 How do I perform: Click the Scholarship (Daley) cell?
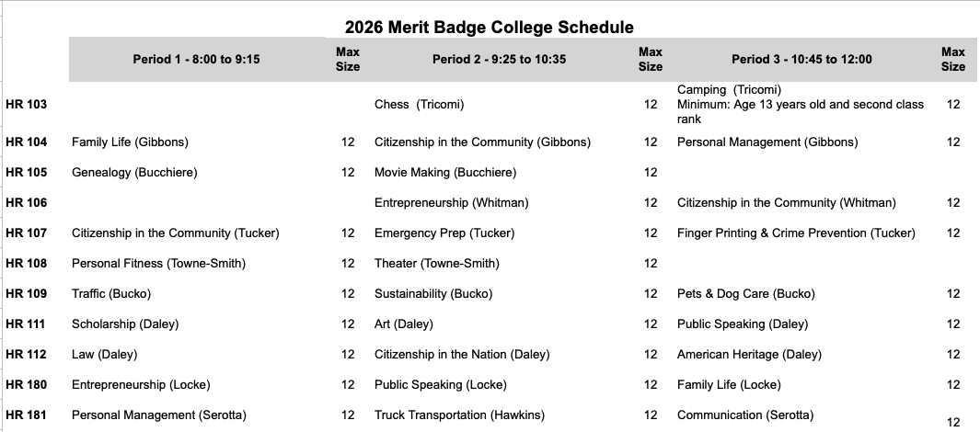point(125,324)
